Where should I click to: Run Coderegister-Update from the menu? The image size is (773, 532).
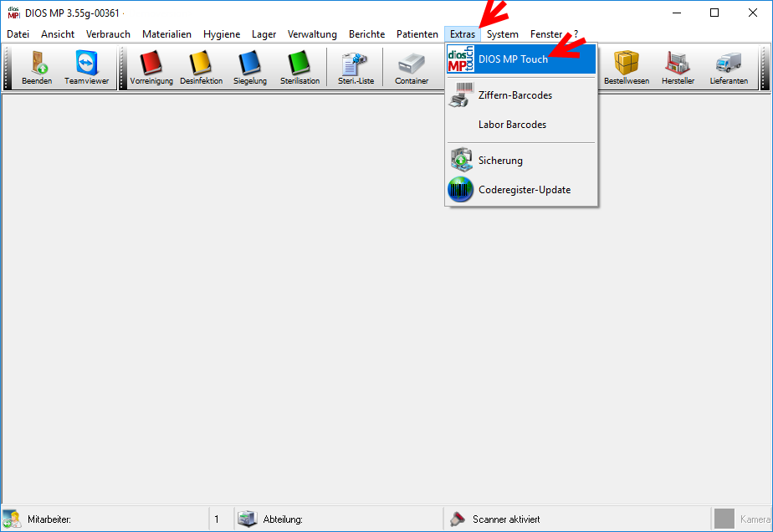pyautogui.click(x=524, y=190)
